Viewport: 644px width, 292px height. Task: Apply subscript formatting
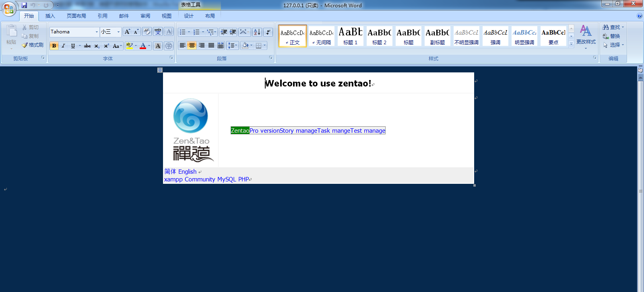97,46
